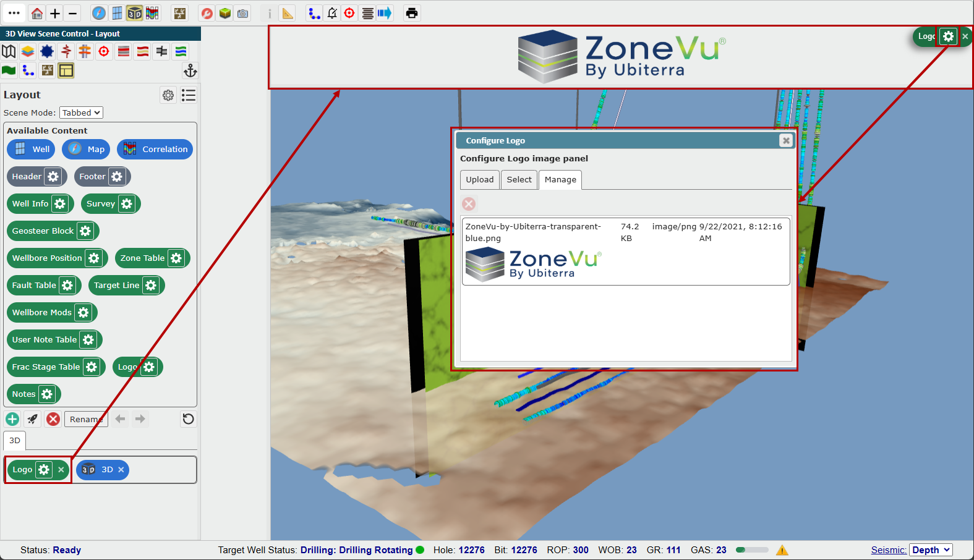This screenshot has height=560, width=974.
Task: Configure Header with its gear button
Action: (53, 176)
